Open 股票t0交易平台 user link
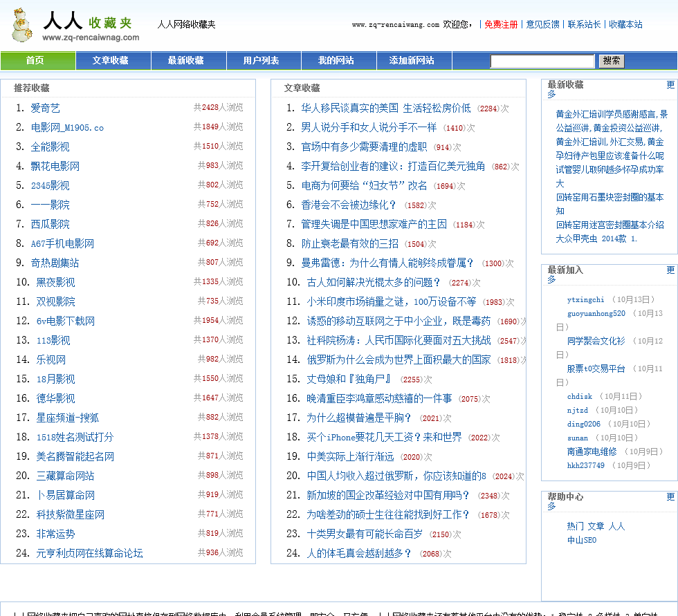This screenshot has width=678, height=616. click(596, 369)
